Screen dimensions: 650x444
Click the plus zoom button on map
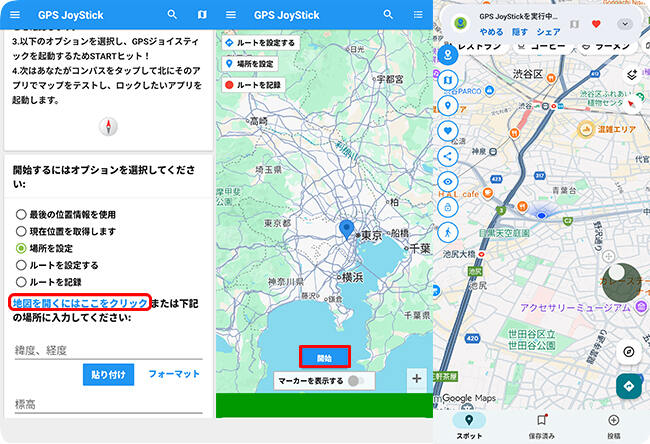(x=417, y=378)
